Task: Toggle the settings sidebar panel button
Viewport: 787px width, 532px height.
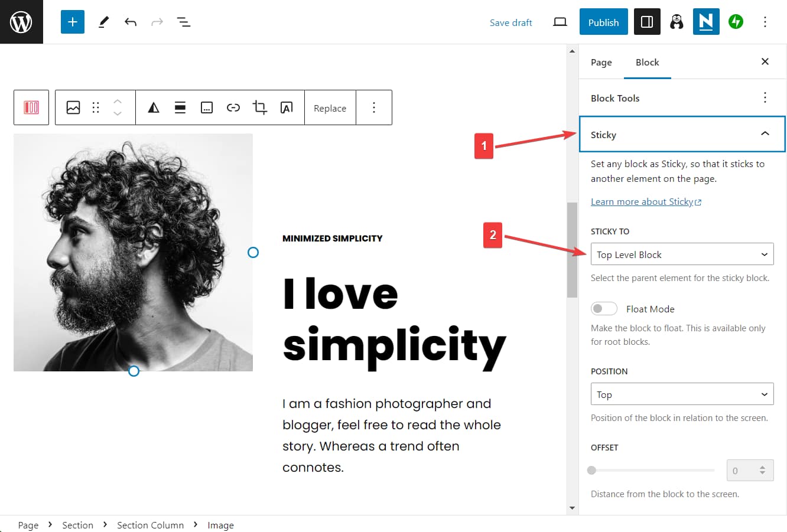Action: coord(647,22)
